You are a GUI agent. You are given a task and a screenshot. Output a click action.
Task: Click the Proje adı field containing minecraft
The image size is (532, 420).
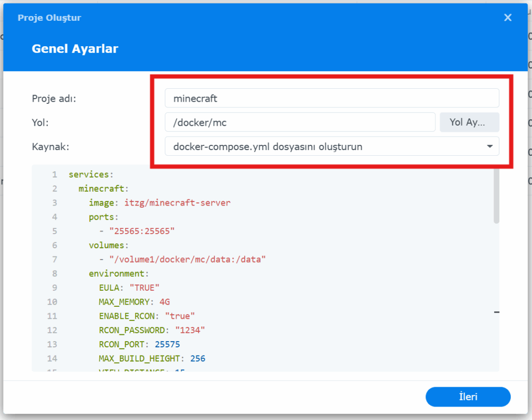click(x=331, y=98)
